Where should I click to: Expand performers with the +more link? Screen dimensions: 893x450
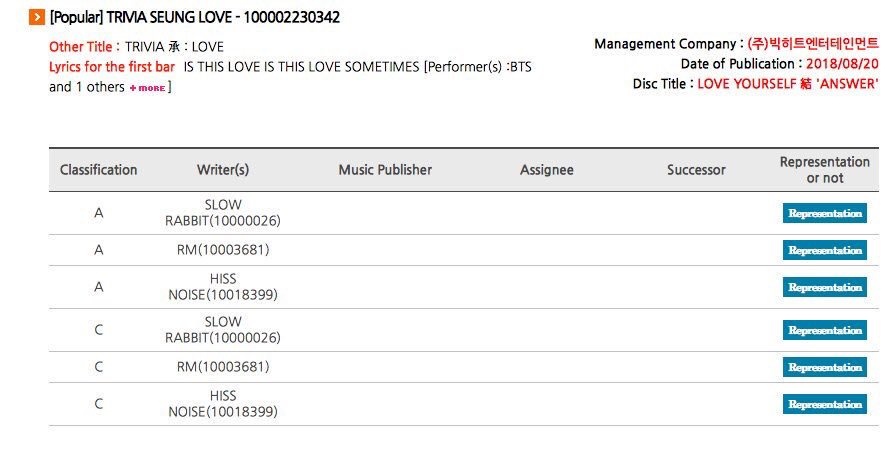148,88
